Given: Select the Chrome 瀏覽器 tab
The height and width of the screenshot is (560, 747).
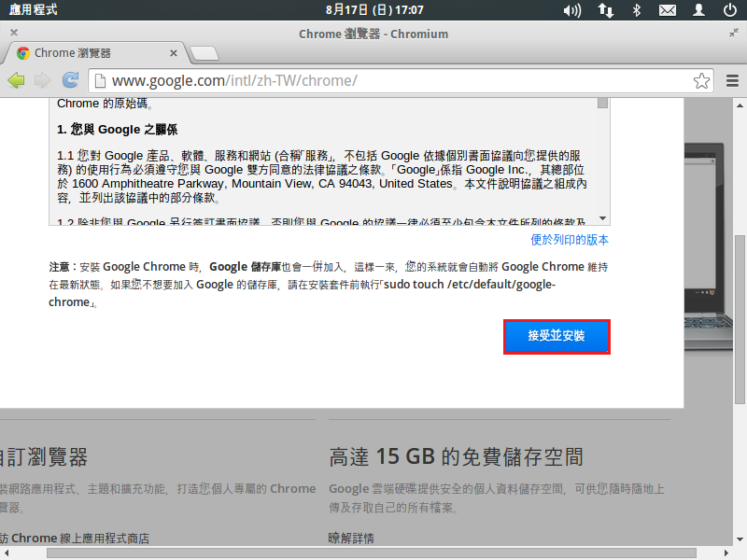Looking at the screenshot, I should (95, 53).
